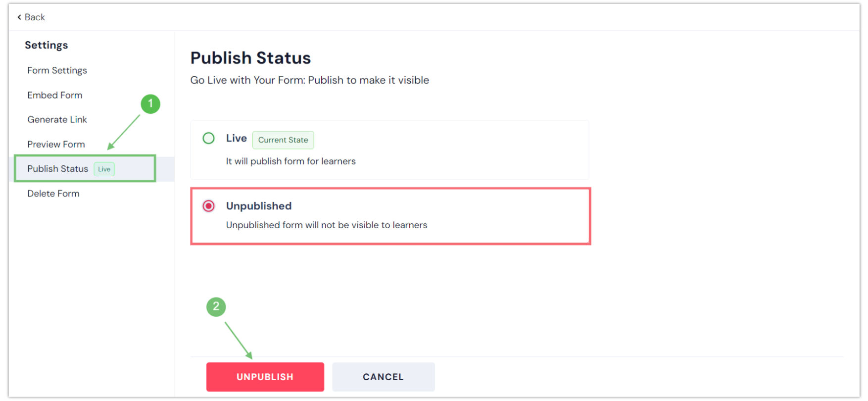
Task: Click the Live option card
Action: tap(390, 150)
